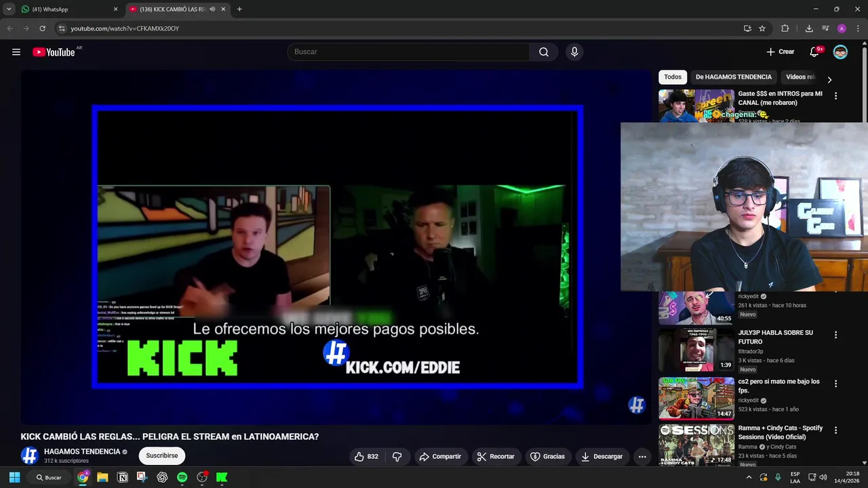868x488 pixels.
Task: Open Chrome extensions puzzle icon
Action: 785,28
